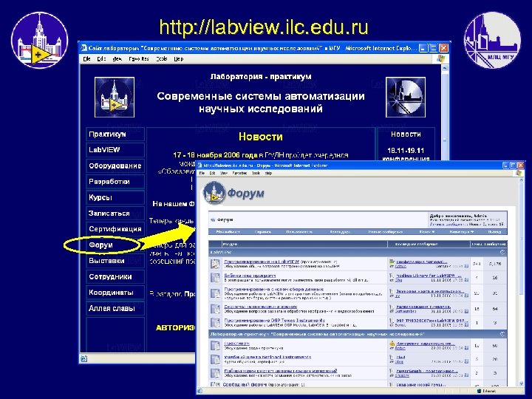
Task: Select Оборудование in site sidebar
Action: 115,166
